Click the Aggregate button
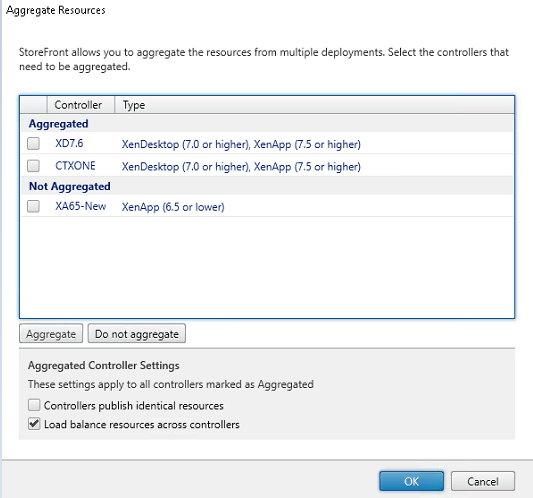This screenshot has height=498, width=533. [51, 333]
